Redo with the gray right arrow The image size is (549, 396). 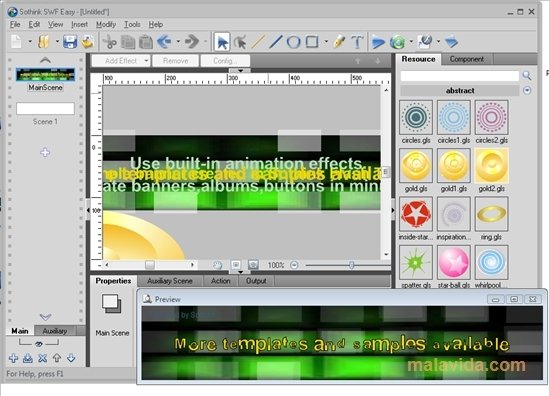(192, 42)
